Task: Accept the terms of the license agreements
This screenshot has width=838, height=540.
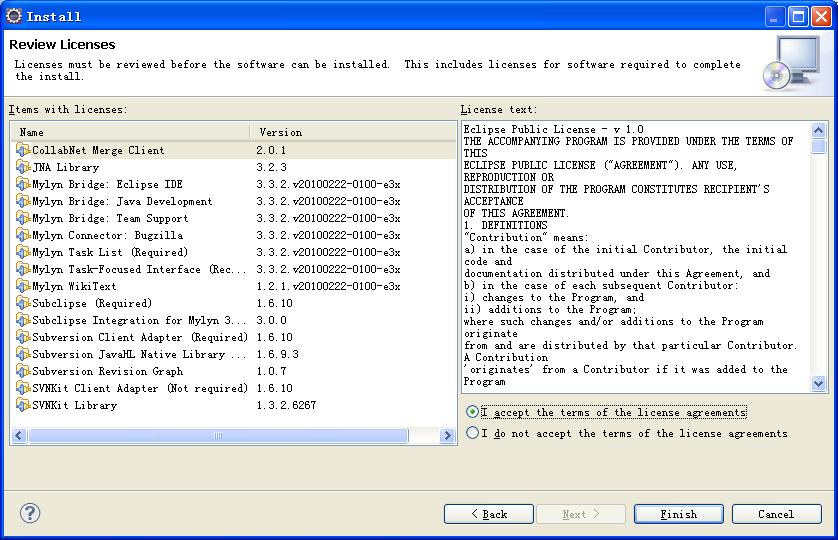Action: tap(472, 412)
